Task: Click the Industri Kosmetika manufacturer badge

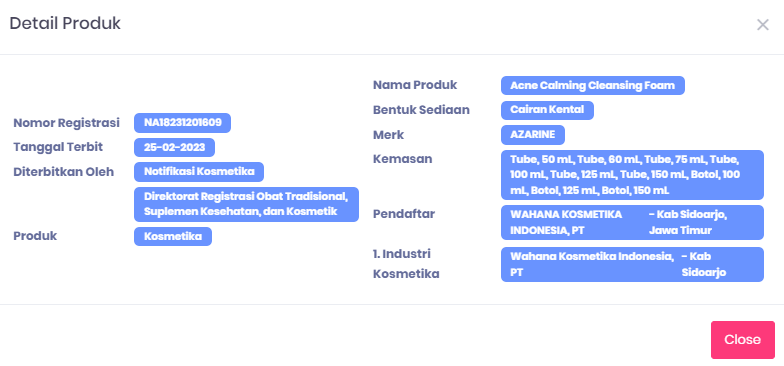Action: coord(632,264)
